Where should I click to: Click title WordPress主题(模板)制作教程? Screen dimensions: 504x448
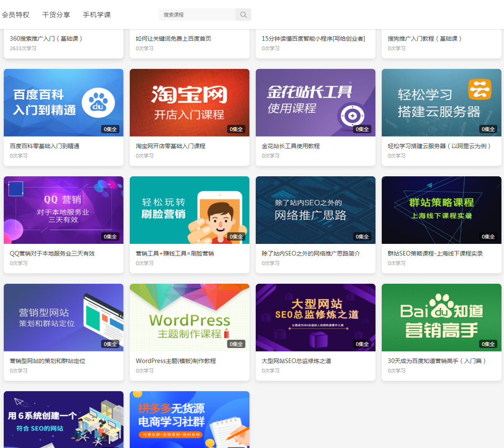point(176,361)
